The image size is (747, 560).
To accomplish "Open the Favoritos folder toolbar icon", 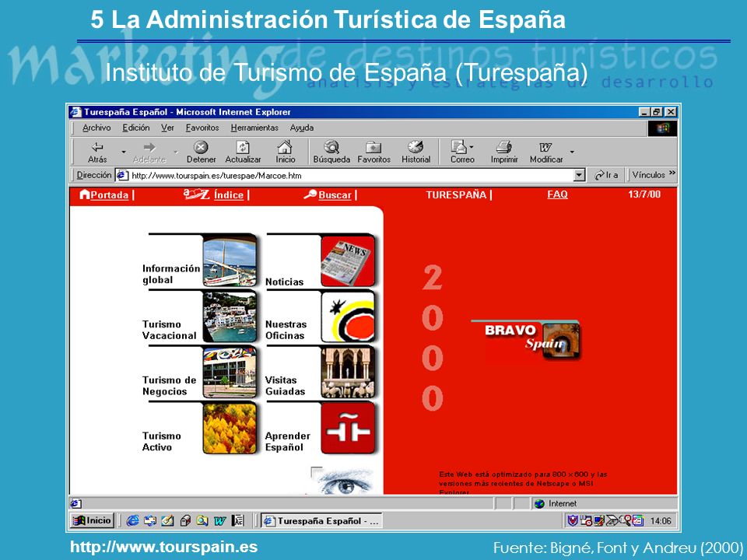I will pos(373,147).
